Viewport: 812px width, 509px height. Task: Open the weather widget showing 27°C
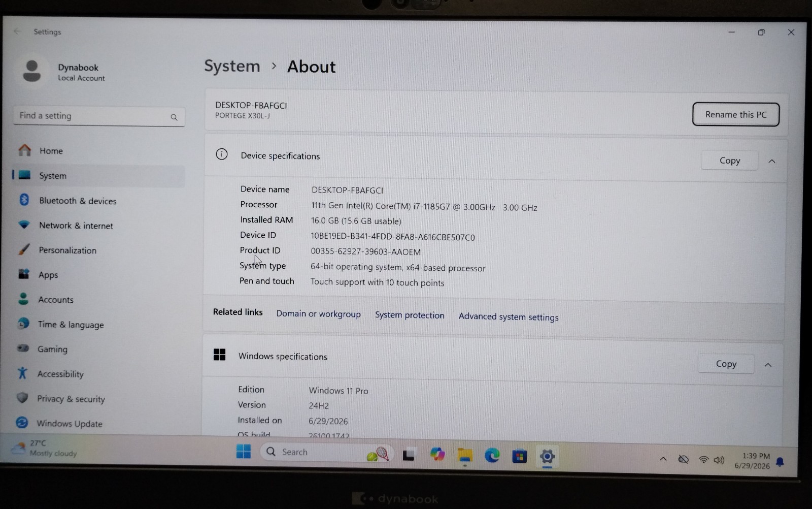46,448
